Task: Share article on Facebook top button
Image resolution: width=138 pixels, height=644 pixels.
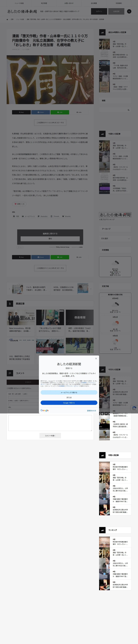Action: (41, 112)
